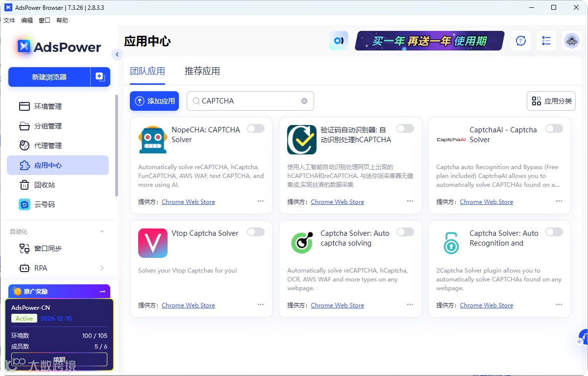This screenshot has height=376, width=588.
Task: Open the refresh/sync icon in header
Action: (x=521, y=41)
